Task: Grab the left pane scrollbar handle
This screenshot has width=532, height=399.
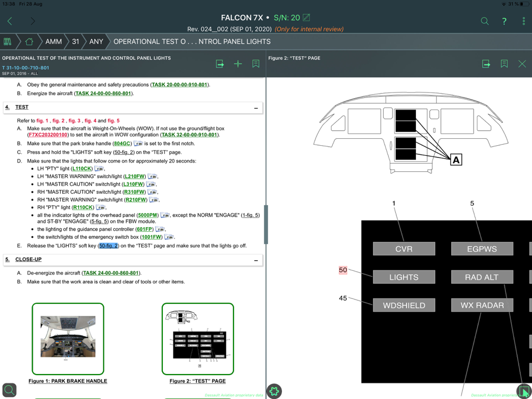Action: pyautogui.click(x=266, y=225)
